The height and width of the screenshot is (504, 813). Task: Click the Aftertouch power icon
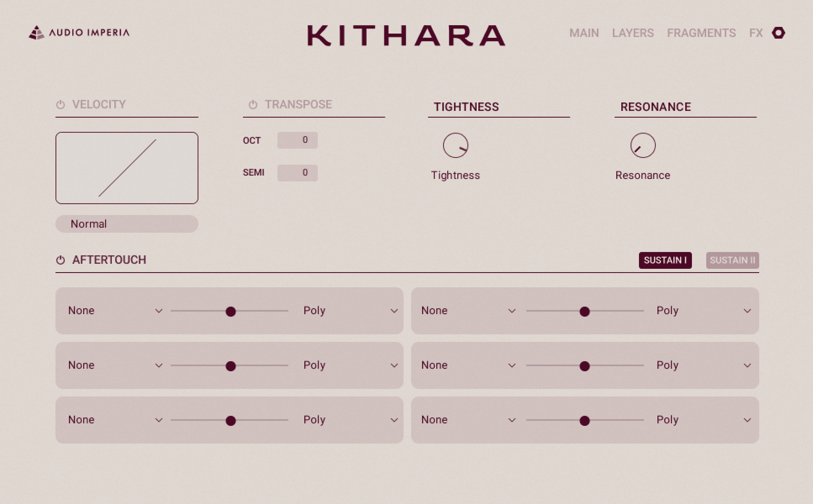[x=61, y=260]
